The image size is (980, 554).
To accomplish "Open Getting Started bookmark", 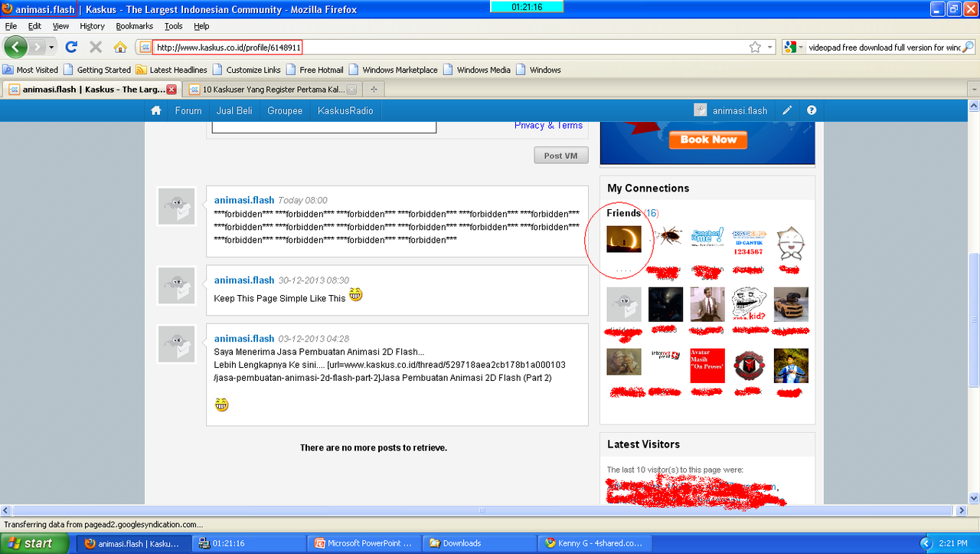I will (x=97, y=70).
